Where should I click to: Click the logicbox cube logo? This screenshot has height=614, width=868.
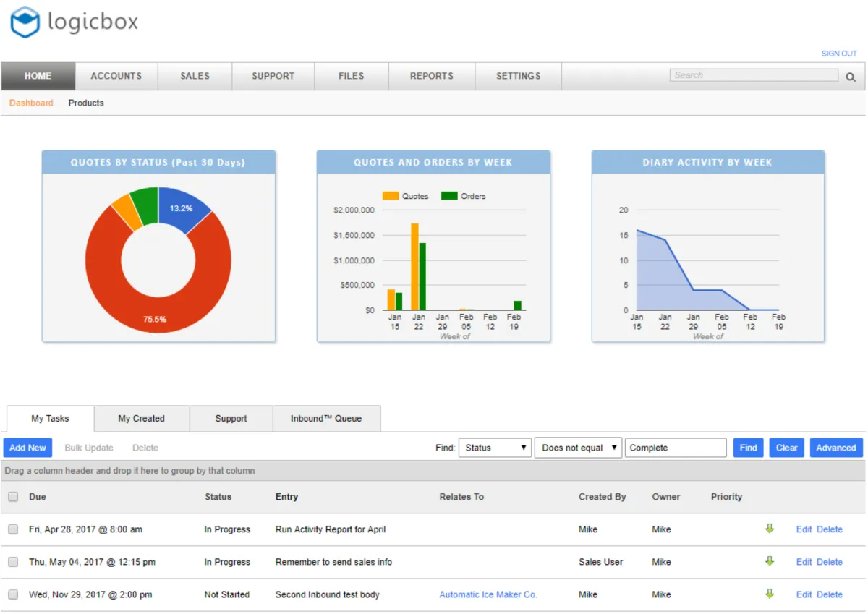(x=25, y=22)
